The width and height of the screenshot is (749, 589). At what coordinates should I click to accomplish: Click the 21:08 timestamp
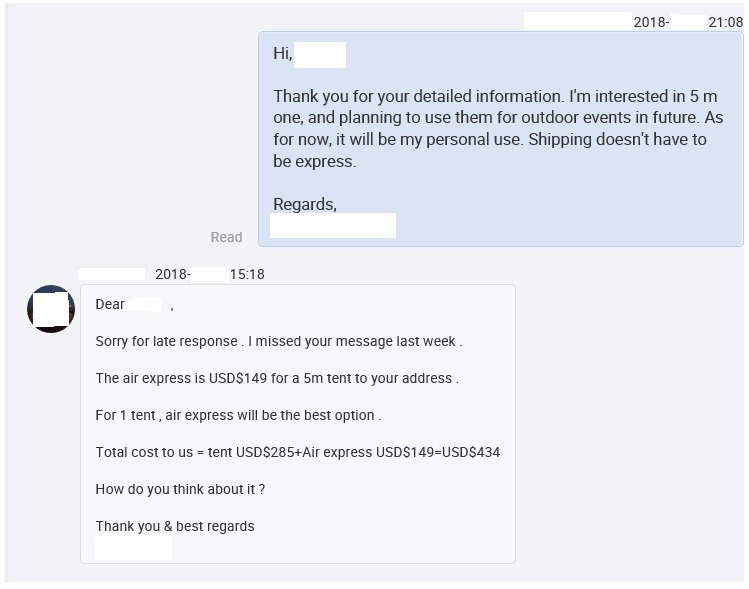(725, 22)
